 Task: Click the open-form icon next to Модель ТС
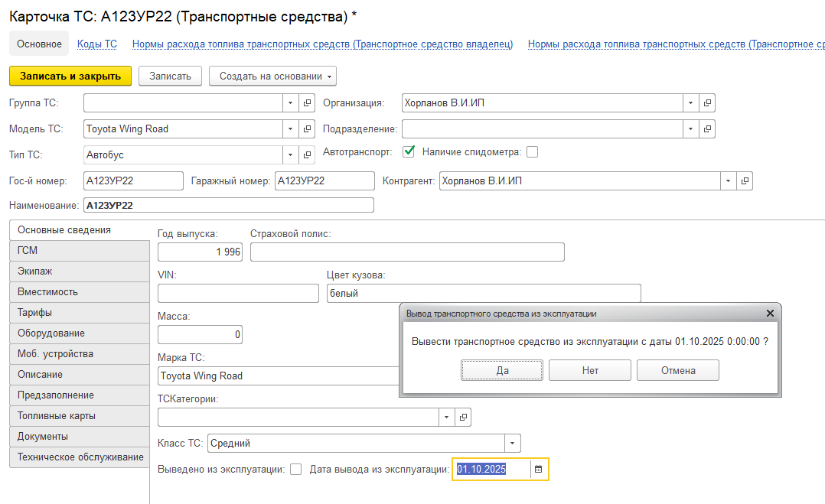[x=308, y=128]
